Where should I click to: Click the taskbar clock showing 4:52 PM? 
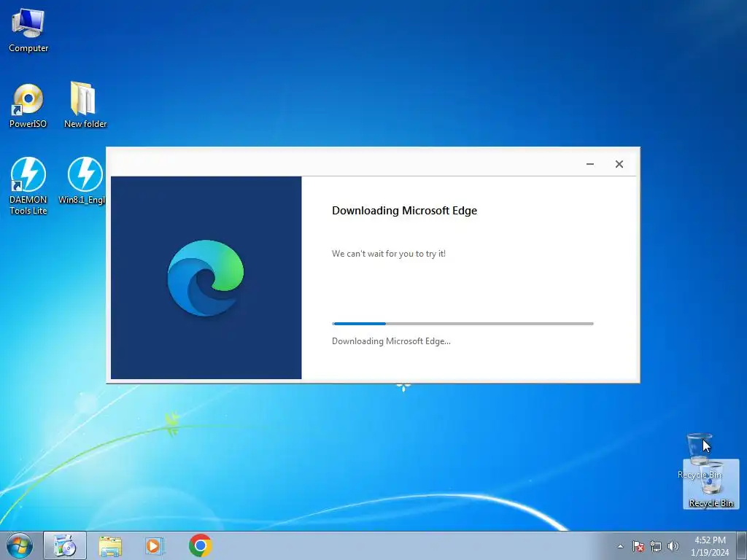[x=710, y=546]
